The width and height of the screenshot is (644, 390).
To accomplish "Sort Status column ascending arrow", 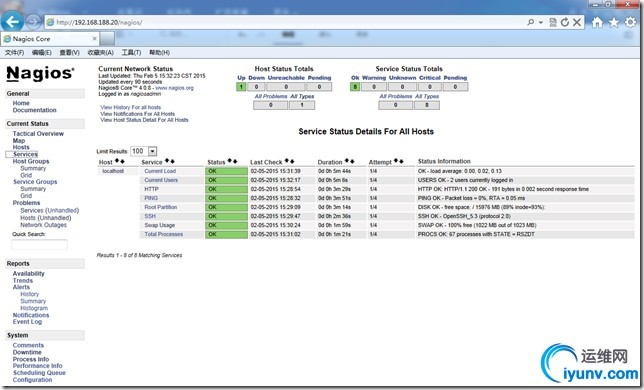I will click(230, 161).
